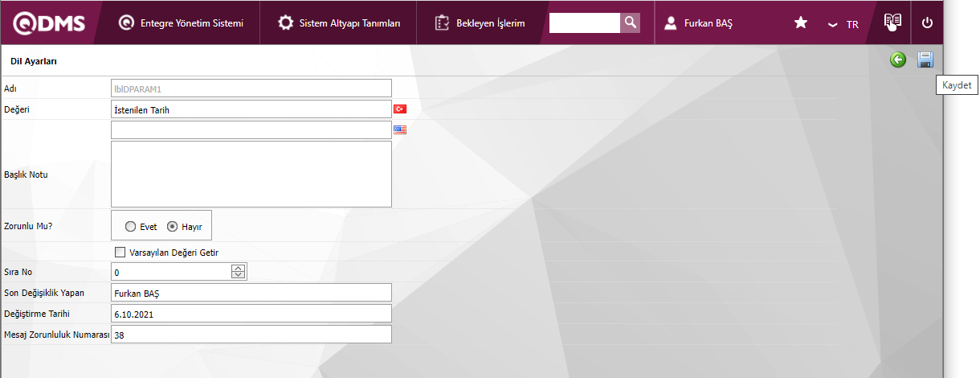Click the QDMS logo
Screen dimensions: 980x378
47,23
